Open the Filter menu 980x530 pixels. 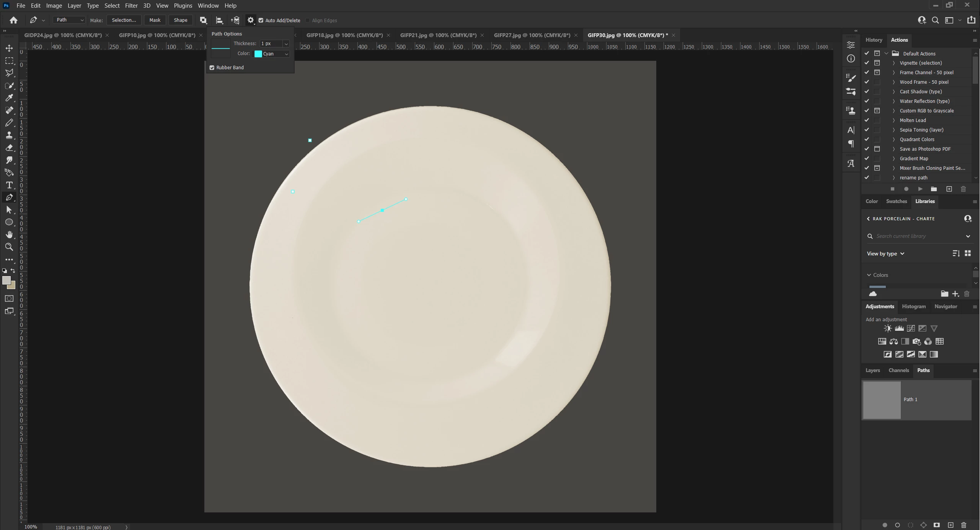(131, 6)
